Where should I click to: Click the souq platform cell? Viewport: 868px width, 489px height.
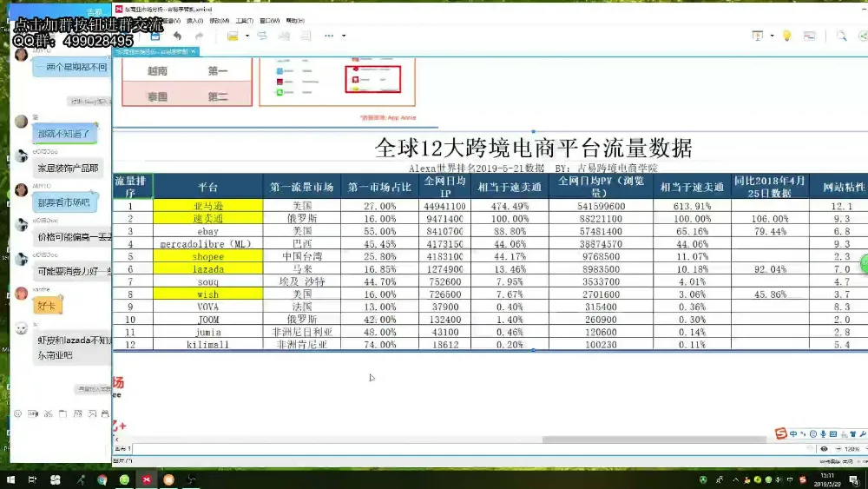[208, 282]
